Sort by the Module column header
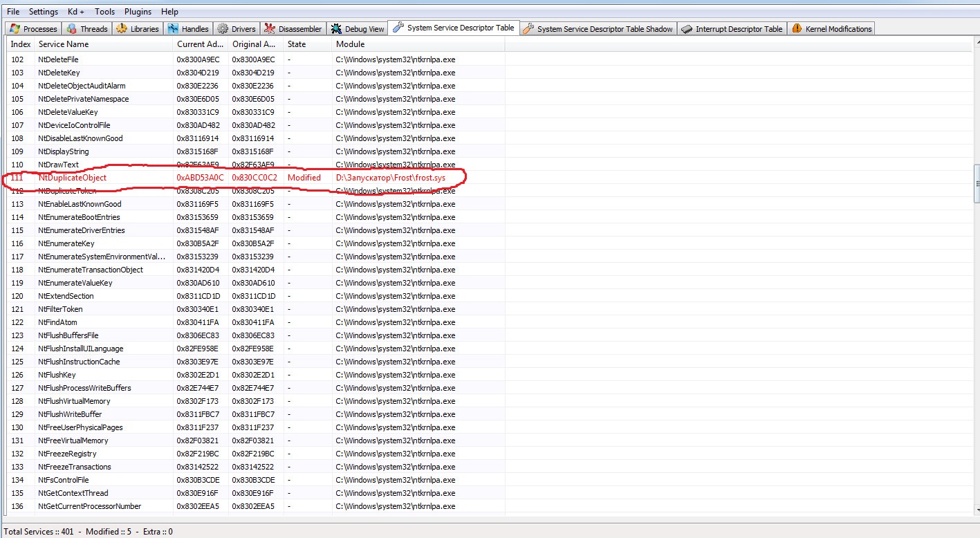The image size is (980, 538). [418, 44]
